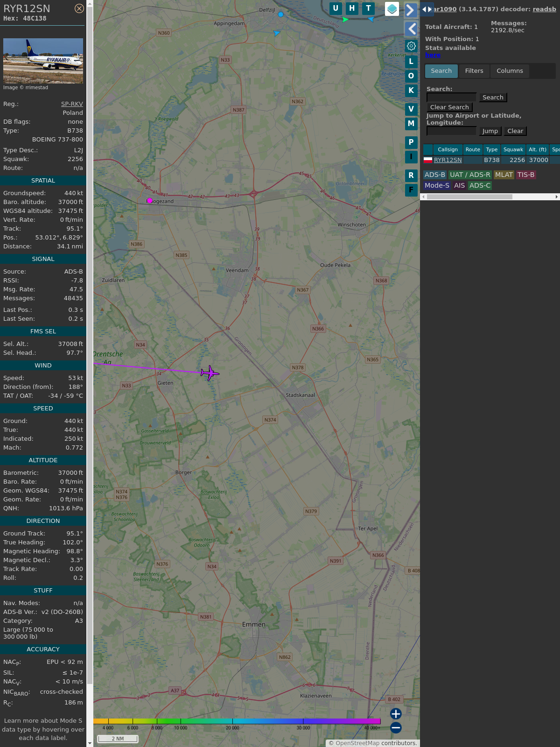
Task: Open the SP-RKV registration link
Action: [x=72, y=104]
